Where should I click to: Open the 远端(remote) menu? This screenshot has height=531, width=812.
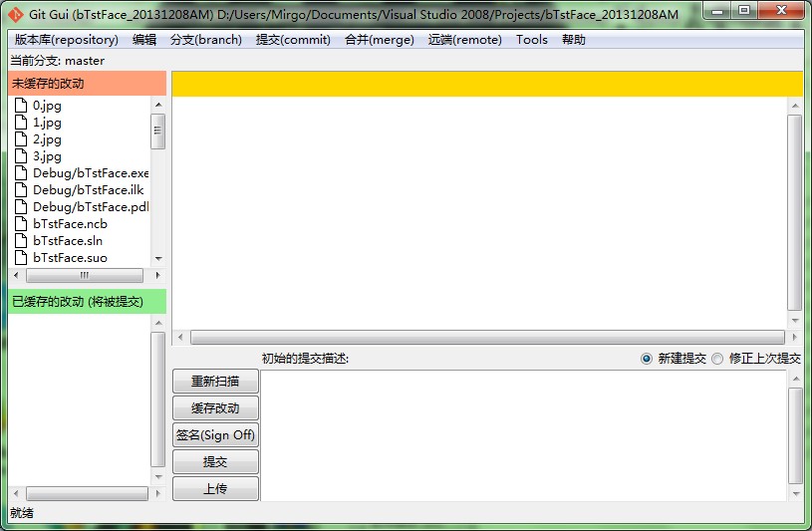coord(465,40)
